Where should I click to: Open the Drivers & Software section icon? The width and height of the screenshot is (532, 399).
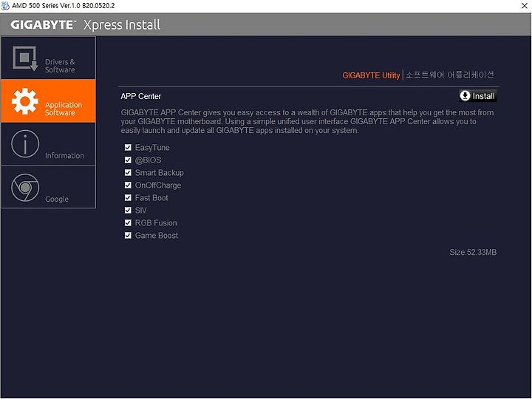click(25, 58)
